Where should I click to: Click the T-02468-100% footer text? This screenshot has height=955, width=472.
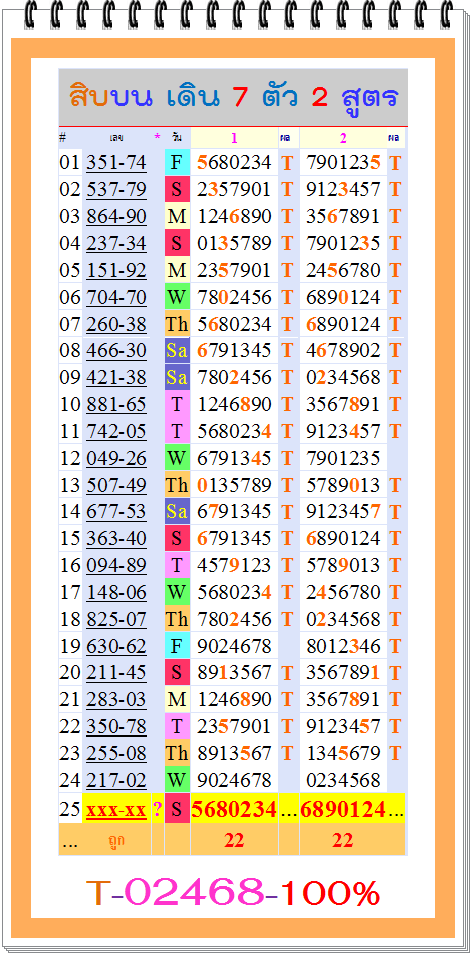pyautogui.click(x=233, y=893)
